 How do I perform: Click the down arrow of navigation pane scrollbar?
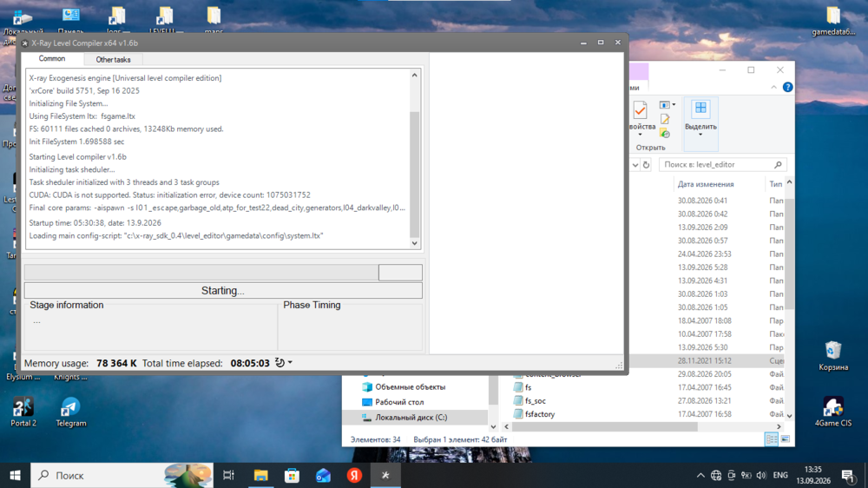coord(493,426)
